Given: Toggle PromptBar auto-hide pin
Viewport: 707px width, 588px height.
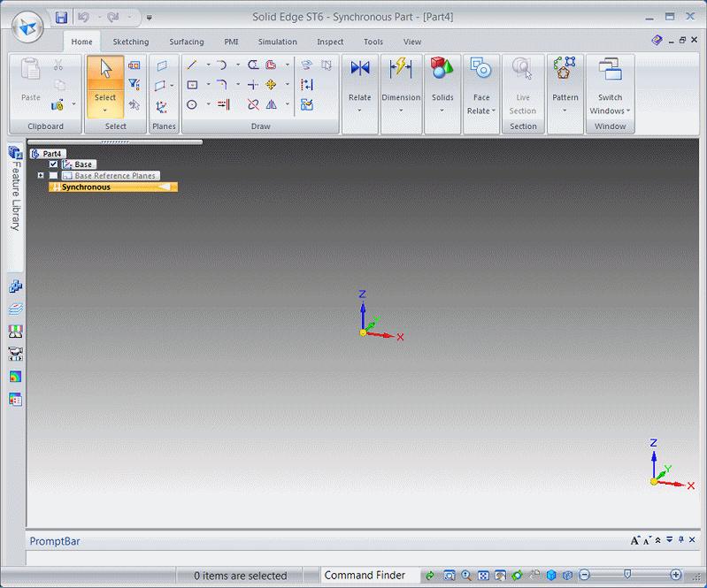Looking at the screenshot, I should tap(680, 539).
